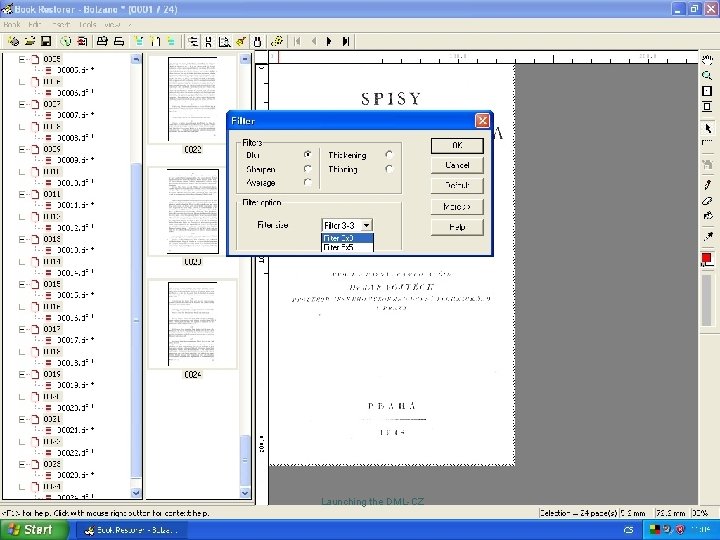Viewport: 720px width, 540px height.
Task: Select the eraser tool
Action: (x=707, y=201)
